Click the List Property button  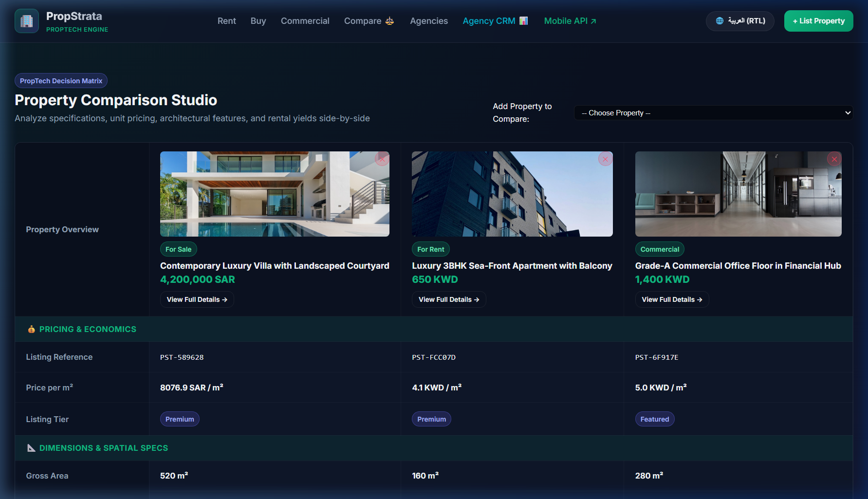coord(819,21)
